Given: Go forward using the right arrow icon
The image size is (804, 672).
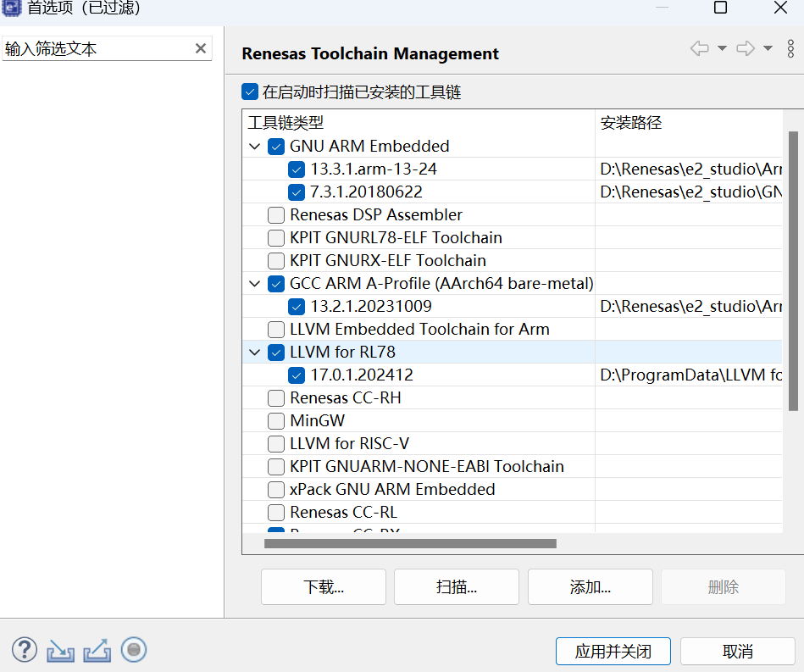Looking at the screenshot, I should 746,48.
